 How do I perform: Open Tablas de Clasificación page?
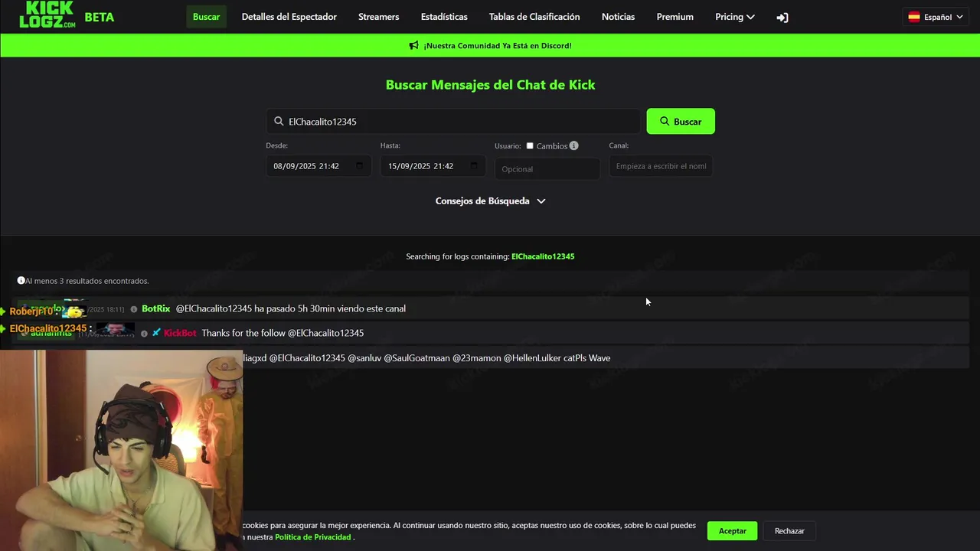(534, 17)
